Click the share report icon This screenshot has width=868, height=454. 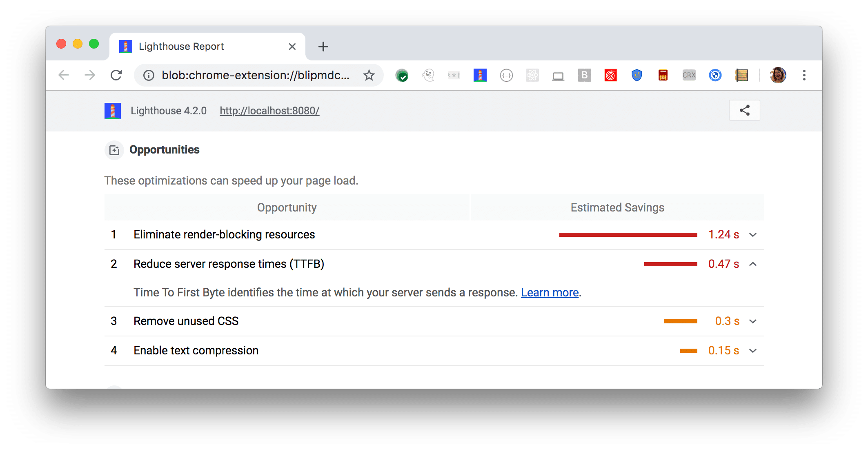[745, 110]
